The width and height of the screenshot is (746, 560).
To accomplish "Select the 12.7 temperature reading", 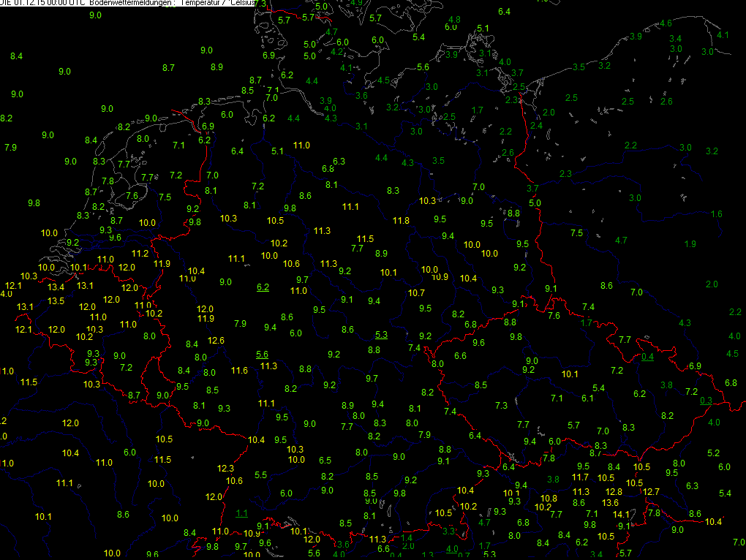I will pos(651,491).
